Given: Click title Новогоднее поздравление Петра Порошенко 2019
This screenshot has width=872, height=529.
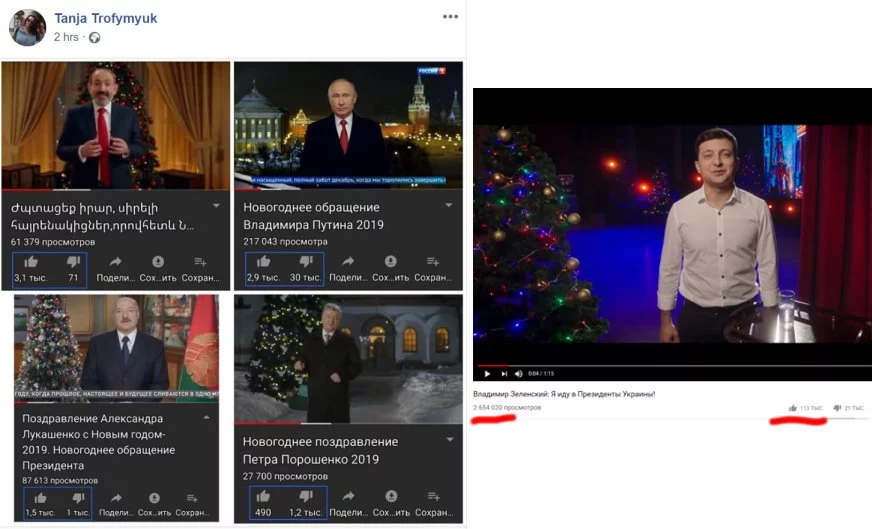Looking at the screenshot, I should pyautogui.click(x=320, y=451).
